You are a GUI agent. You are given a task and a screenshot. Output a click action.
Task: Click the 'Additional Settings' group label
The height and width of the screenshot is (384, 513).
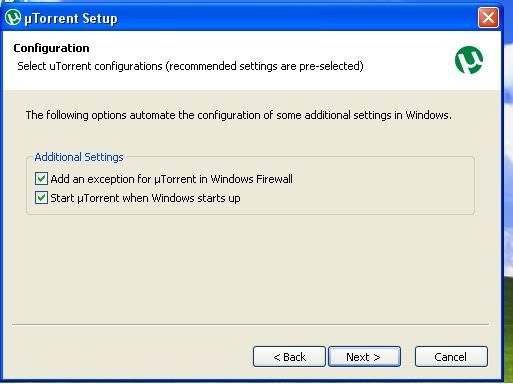pos(79,157)
